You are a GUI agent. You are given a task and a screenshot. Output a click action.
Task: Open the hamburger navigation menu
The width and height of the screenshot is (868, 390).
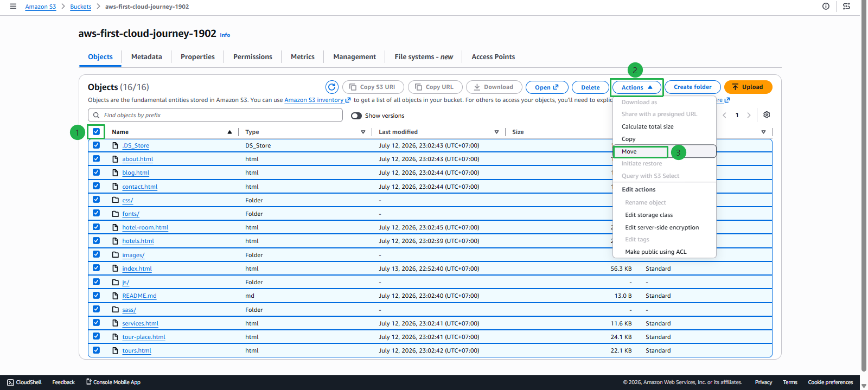(x=13, y=7)
